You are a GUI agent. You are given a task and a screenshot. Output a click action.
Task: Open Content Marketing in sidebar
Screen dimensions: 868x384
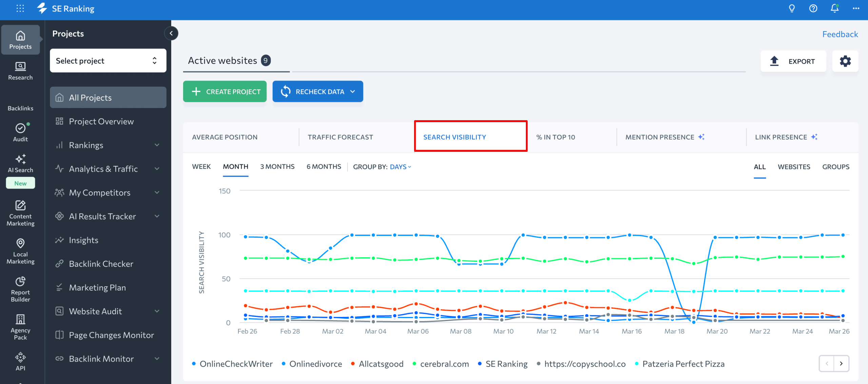(20, 213)
